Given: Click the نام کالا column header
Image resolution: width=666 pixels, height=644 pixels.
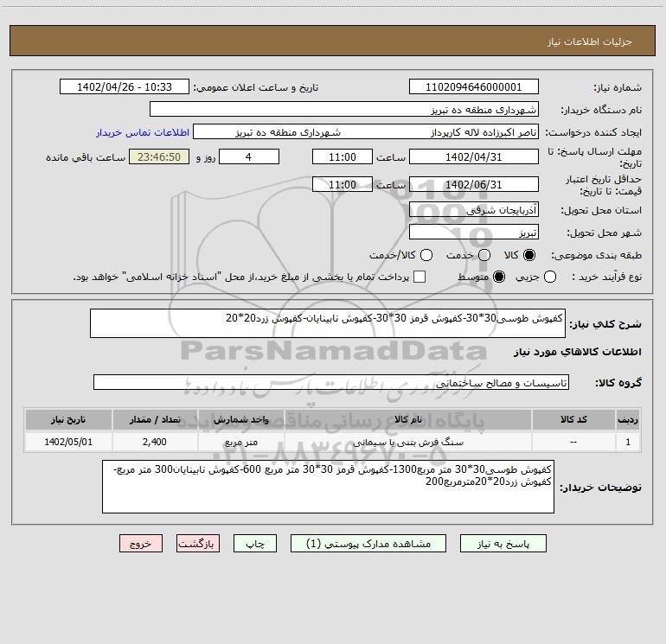Looking at the screenshot, I should coord(407,419).
